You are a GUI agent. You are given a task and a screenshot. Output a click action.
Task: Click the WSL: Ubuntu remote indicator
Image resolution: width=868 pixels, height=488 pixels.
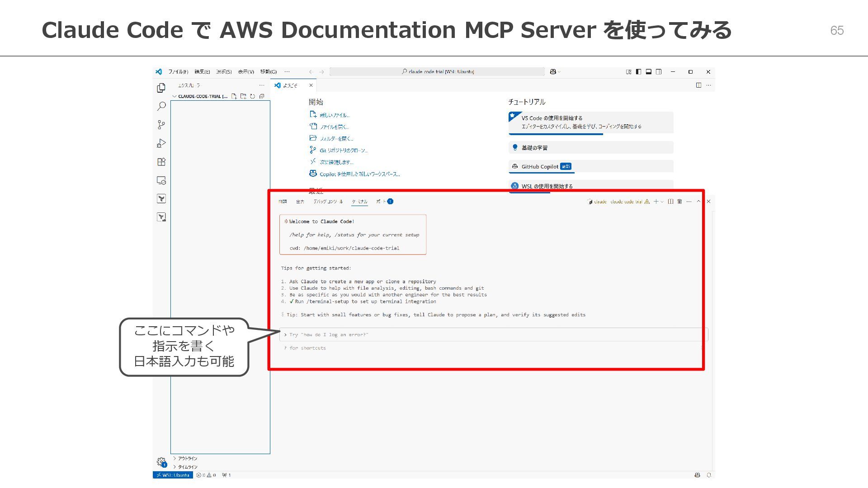tap(173, 475)
